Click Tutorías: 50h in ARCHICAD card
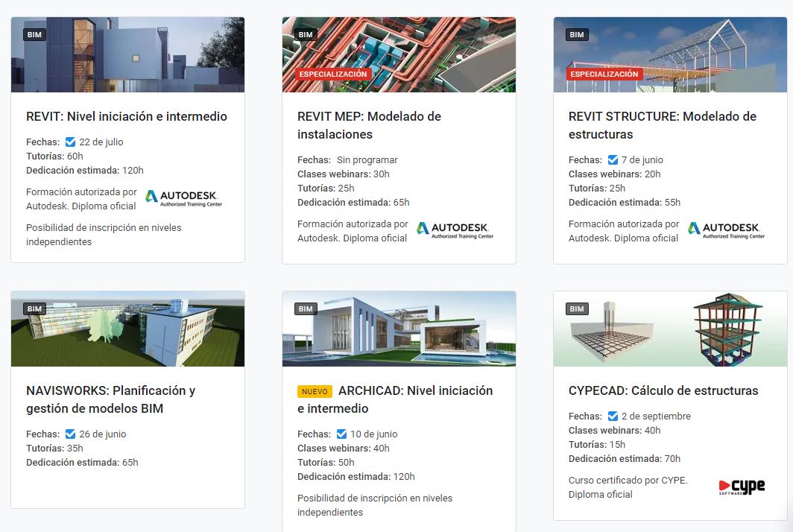 click(x=326, y=462)
